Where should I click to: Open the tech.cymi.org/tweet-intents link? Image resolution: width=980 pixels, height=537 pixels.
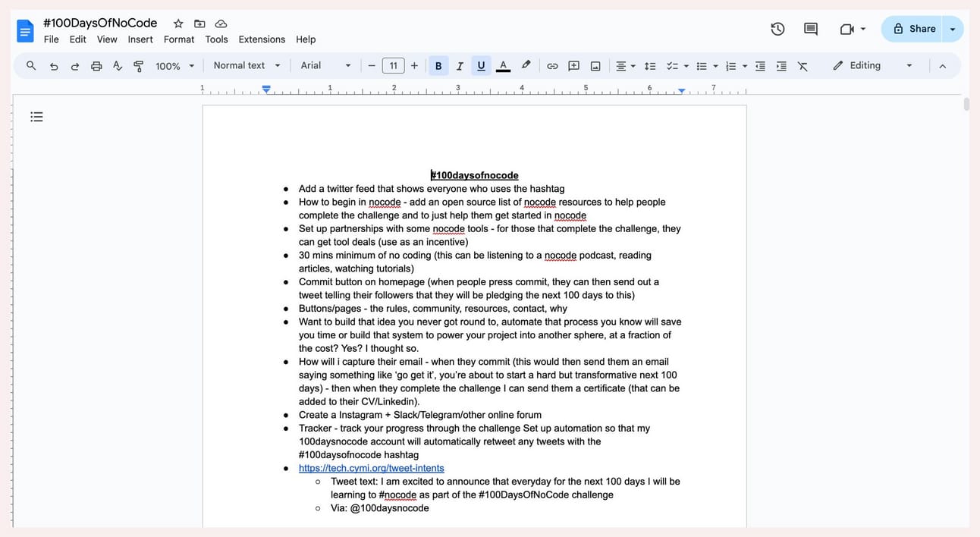pyautogui.click(x=371, y=468)
